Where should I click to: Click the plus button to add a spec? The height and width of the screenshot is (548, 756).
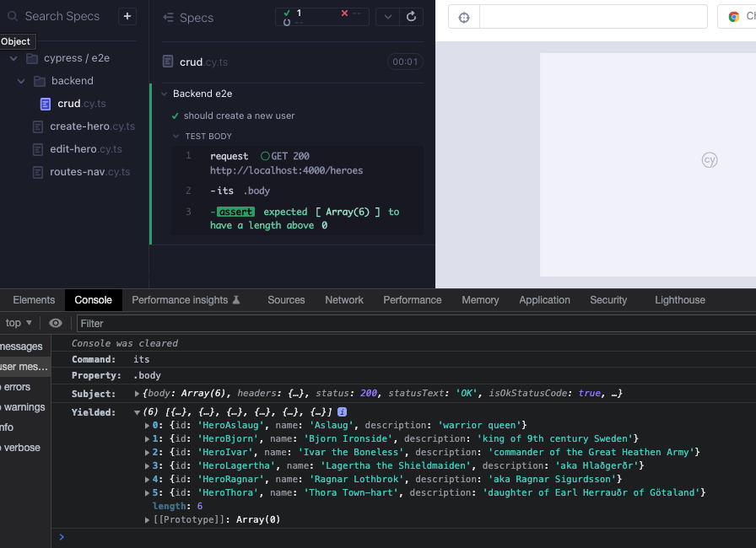127,16
